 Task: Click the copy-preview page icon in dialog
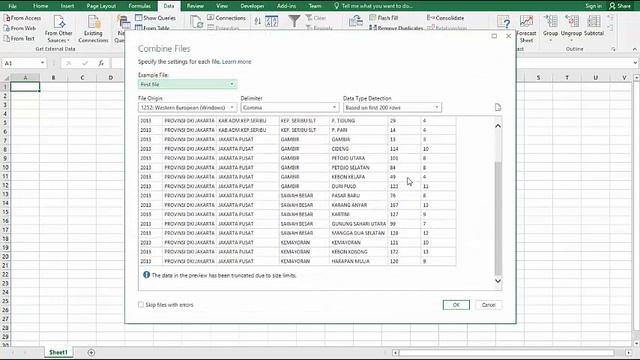[498, 107]
